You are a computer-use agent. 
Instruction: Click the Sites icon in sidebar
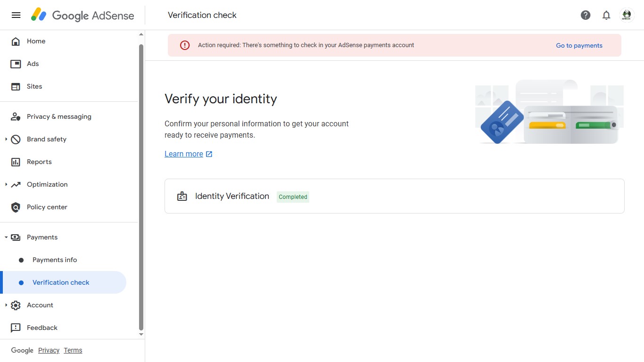point(16,87)
